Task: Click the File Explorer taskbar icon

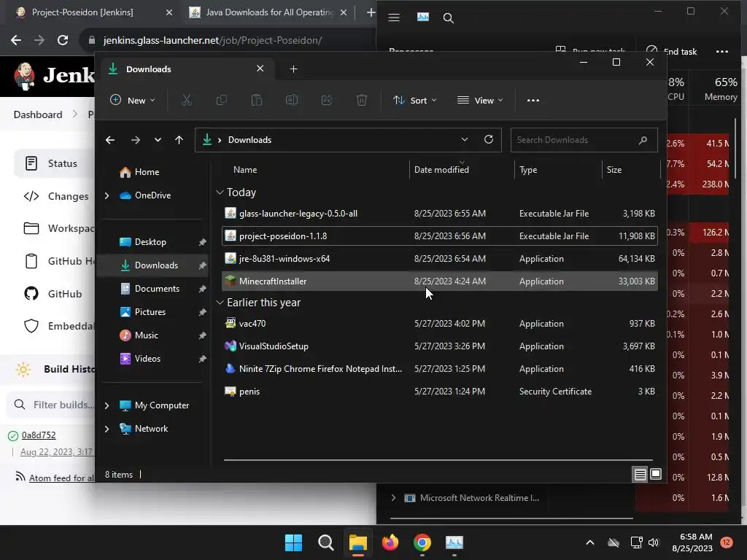Action: 357,542
